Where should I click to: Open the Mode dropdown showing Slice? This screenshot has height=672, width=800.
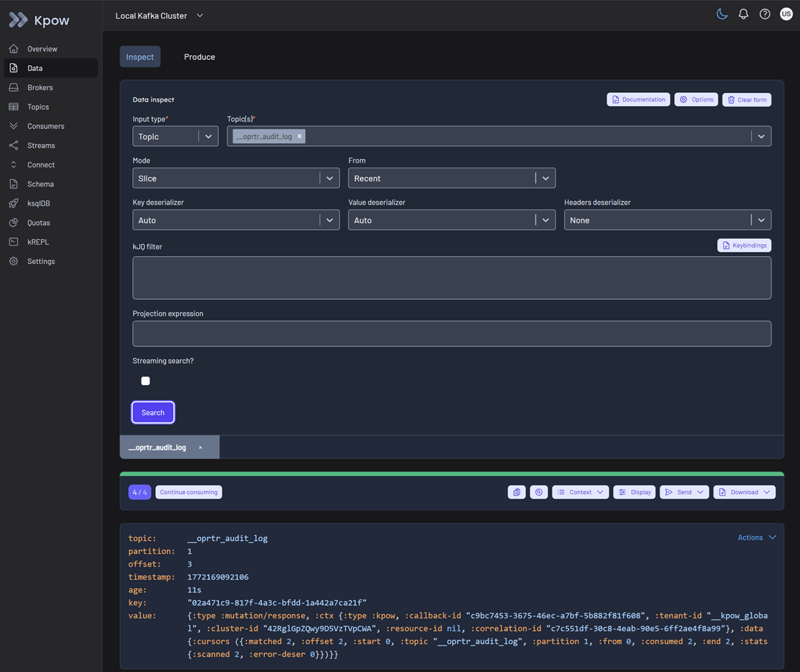coord(235,179)
